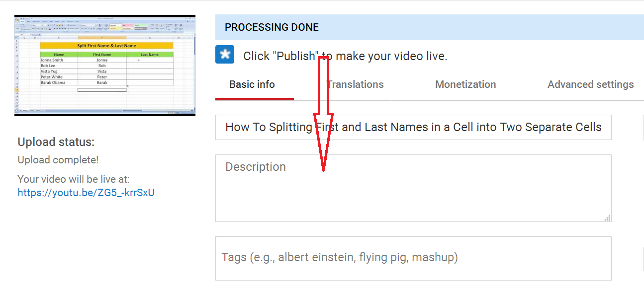644x287 pixels.
Task: Click the "Your video will be live at" label
Action: [74, 179]
